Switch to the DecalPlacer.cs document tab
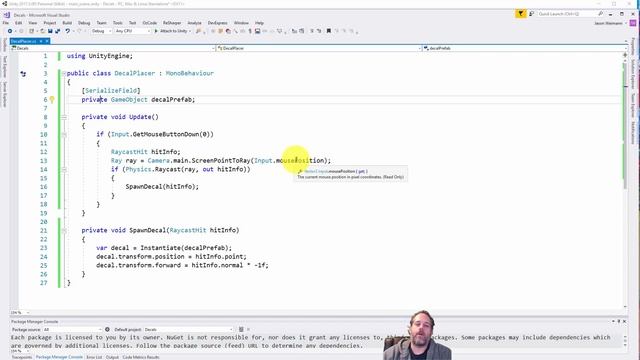This screenshot has height=360, width=640. pyautogui.click(x=24, y=41)
